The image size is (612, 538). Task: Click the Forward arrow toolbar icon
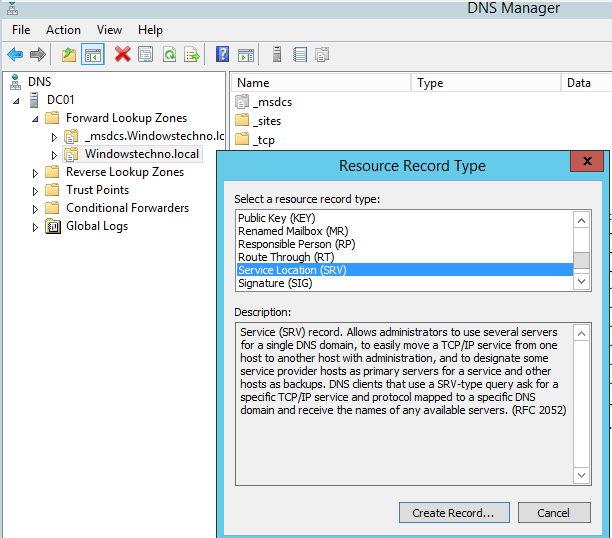pyautogui.click(x=38, y=54)
